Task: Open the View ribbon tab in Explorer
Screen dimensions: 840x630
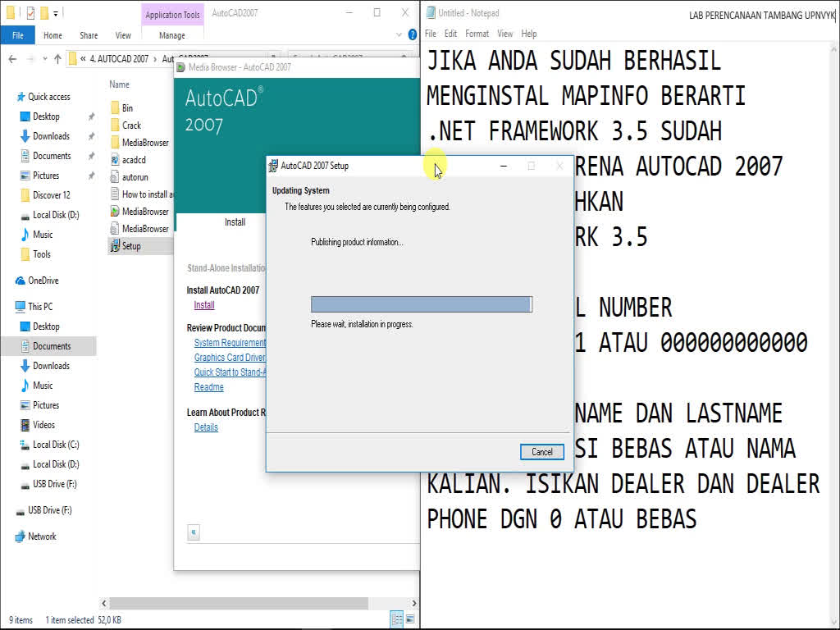Action: click(123, 35)
